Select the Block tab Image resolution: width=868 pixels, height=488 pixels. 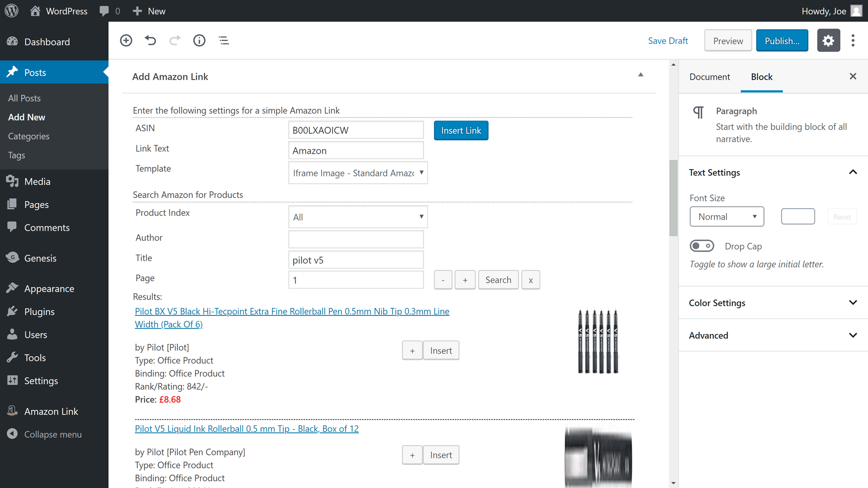click(x=762, y=76)
